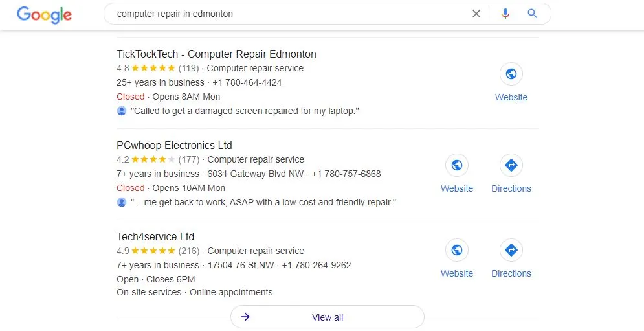Click PCwhoop review user avatar
This screenshot has height=331, width=644.
[x=122, y=202]
